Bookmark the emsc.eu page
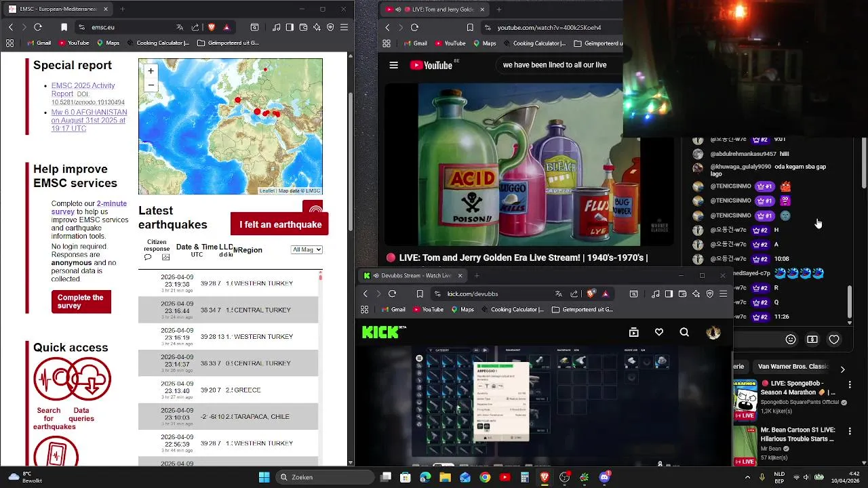The image size is (868, 488). [64, 27]
